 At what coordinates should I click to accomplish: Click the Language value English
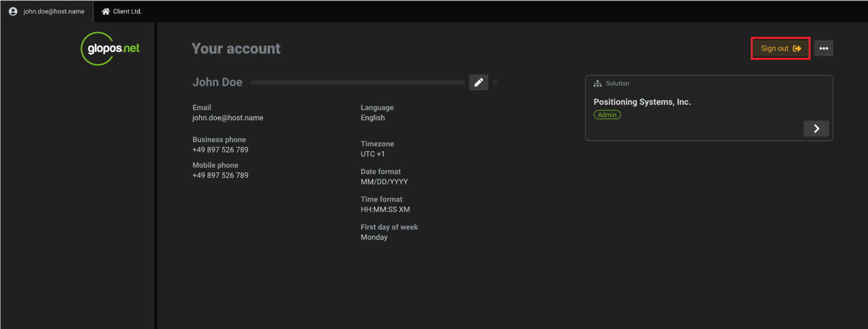coord(372,118)
